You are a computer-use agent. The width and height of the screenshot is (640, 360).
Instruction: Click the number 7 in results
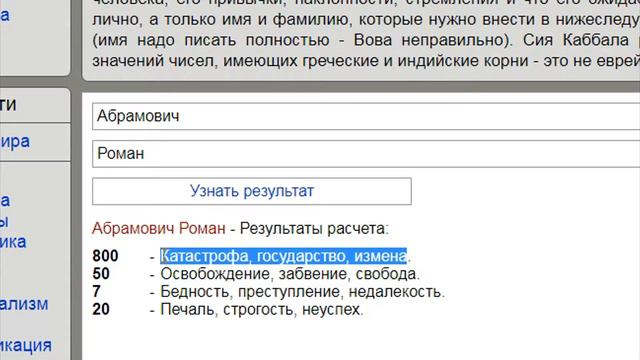tap(96, 291)
